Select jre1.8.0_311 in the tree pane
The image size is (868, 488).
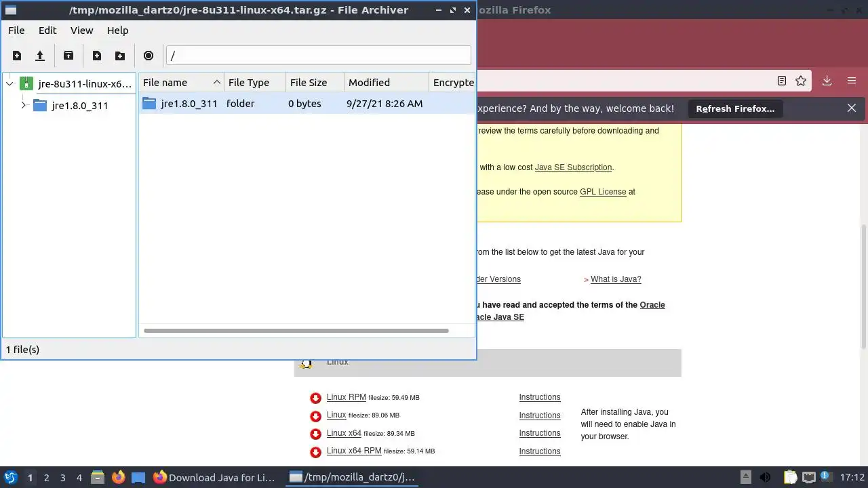click(x=80, y=106)
